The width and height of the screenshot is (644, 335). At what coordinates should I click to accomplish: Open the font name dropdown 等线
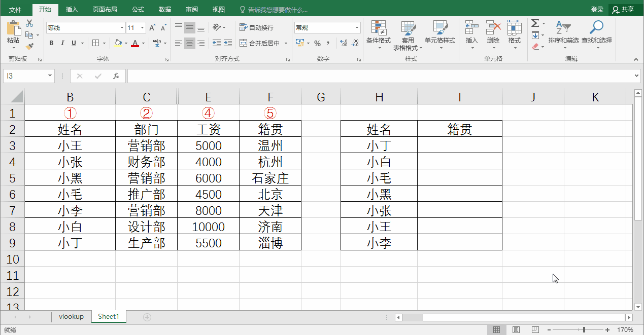pyautogui.click(x=122, y=28)
